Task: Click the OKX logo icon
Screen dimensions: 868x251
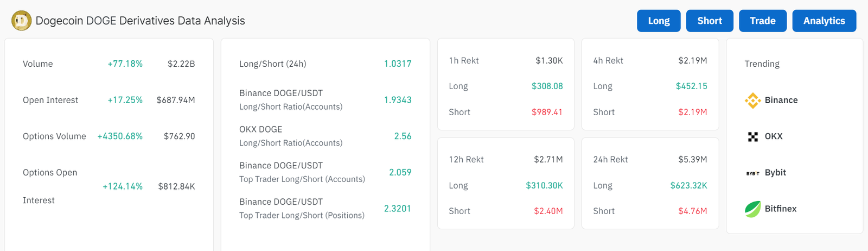Action: pos(752,137)
